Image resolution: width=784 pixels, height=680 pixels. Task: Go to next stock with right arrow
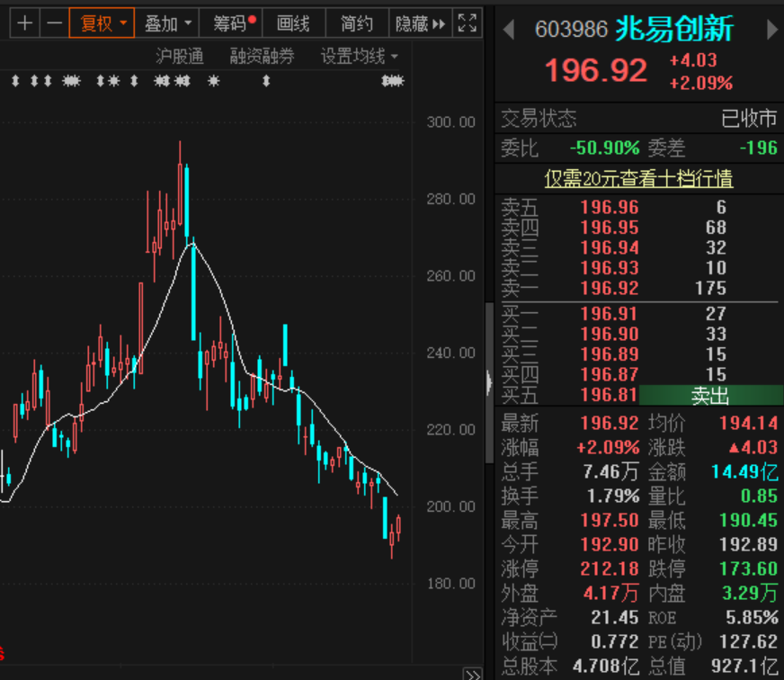point(772,30)
